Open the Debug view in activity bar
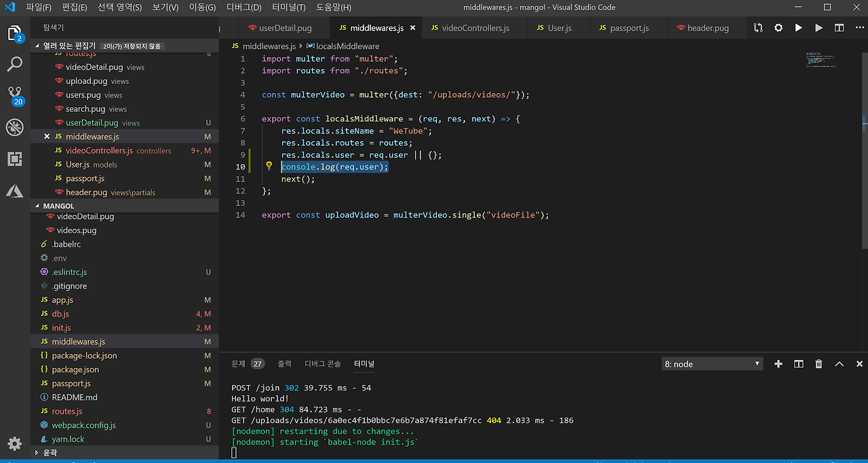868x463 pixels. click(14, 127)
